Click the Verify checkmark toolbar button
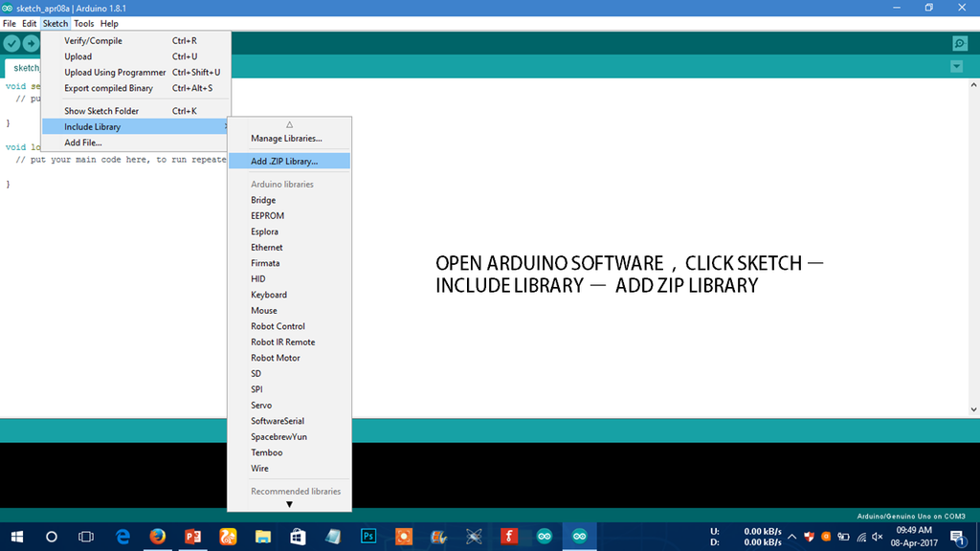The width and height of the screenshot is (980, 551). (x=11, y=44)
